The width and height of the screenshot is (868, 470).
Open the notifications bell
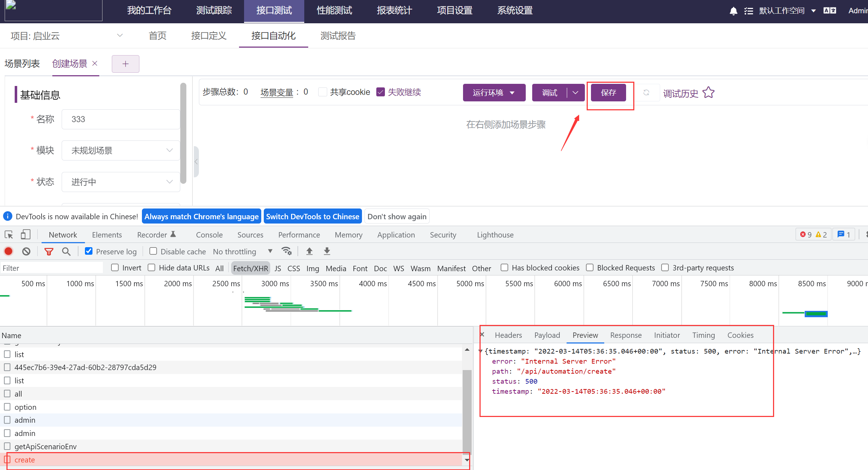(x=733, y=10)
